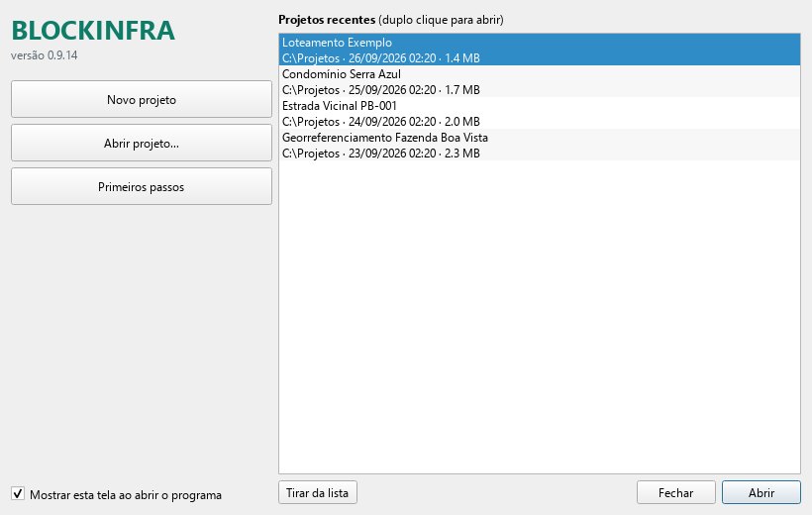
Task: Select the Estrada Vicinal PB-001 project
Action: click(539, 113)
